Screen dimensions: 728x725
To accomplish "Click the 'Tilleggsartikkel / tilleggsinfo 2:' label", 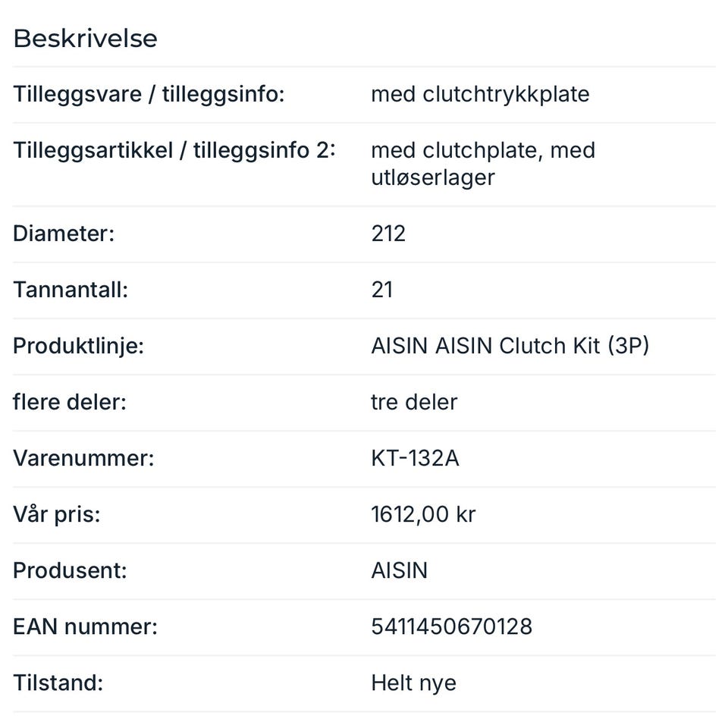I will click(174, 150).
